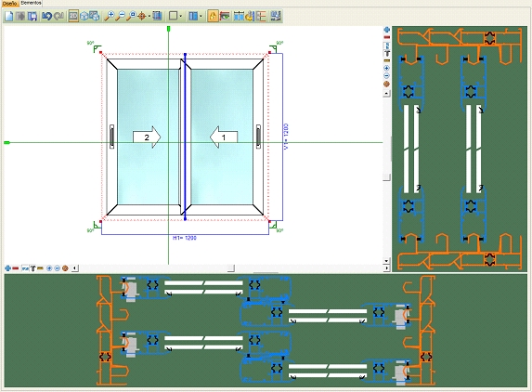Viewport: 532px width, 392px height.
Task: Zoom out on the vertical section view
Action: click(x=386, y=75)
